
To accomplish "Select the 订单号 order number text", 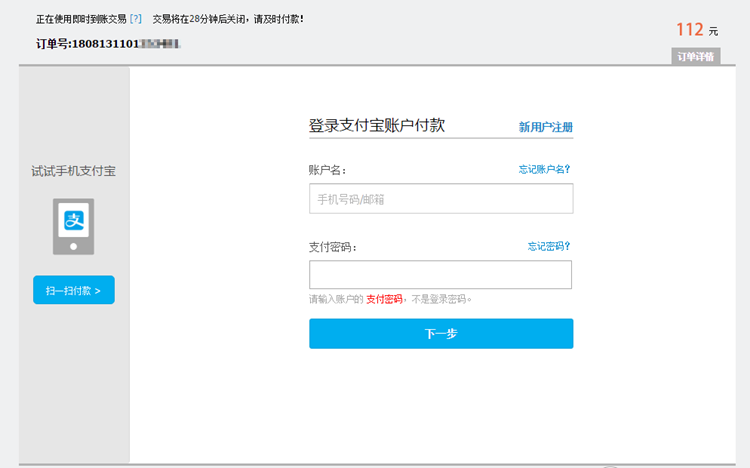I will [110, 44].
